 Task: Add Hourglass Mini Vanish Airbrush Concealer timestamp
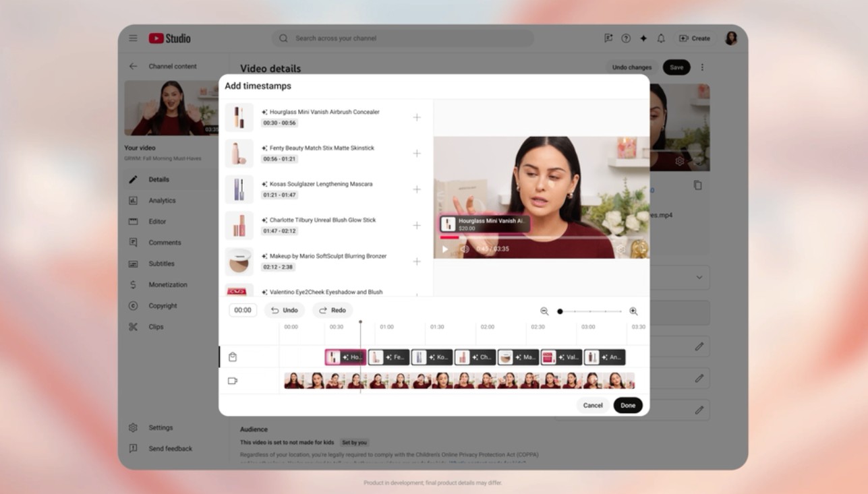tap(417, 117)
